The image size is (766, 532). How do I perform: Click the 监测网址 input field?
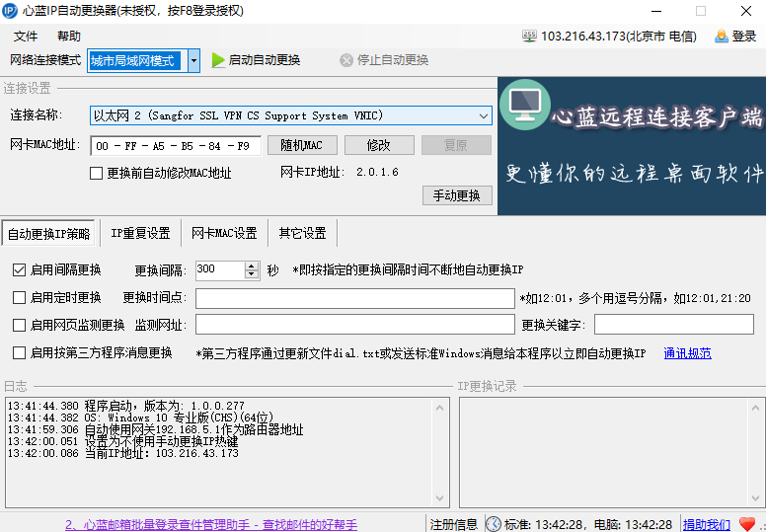tap(355, 325)
